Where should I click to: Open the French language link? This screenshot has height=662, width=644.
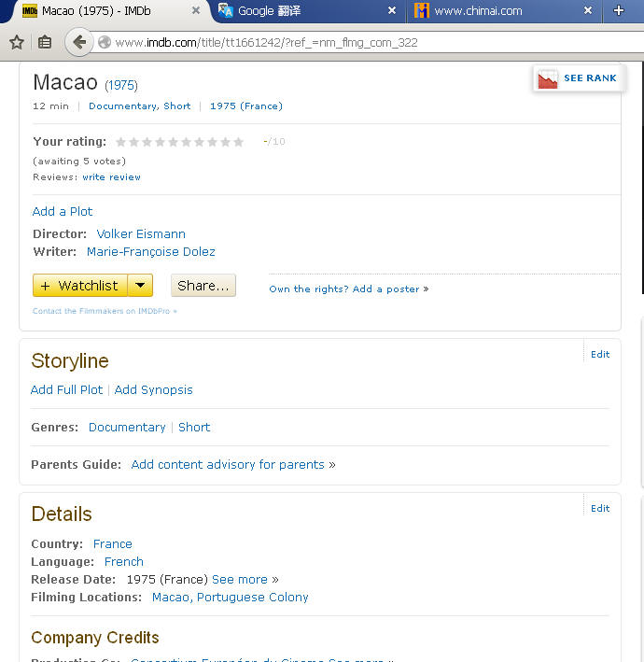(123, 561)
